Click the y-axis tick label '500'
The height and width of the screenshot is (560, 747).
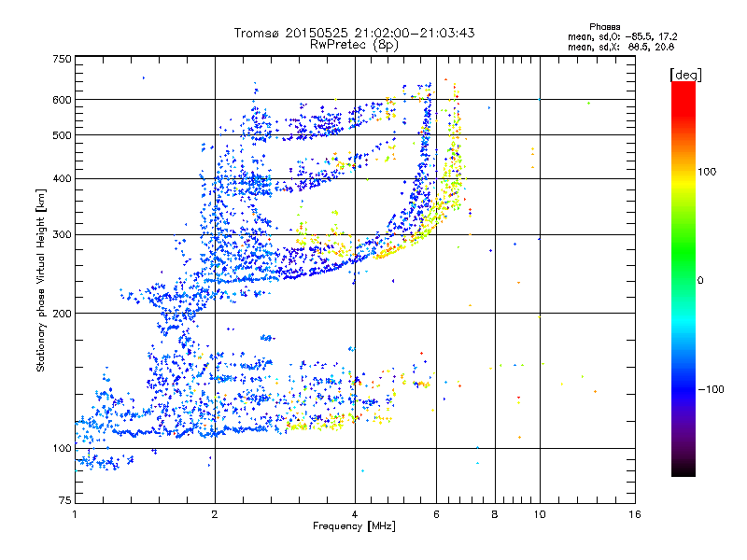[63, 135]
